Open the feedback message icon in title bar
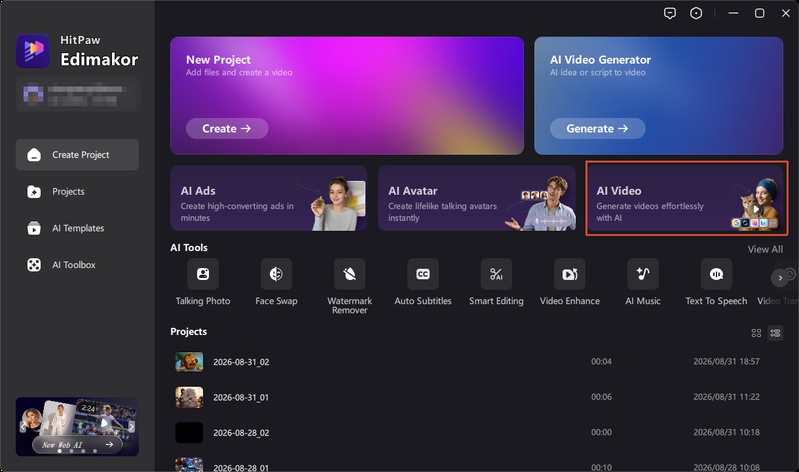Viewport: 799px width, 472px height. (x=670, y=13)
